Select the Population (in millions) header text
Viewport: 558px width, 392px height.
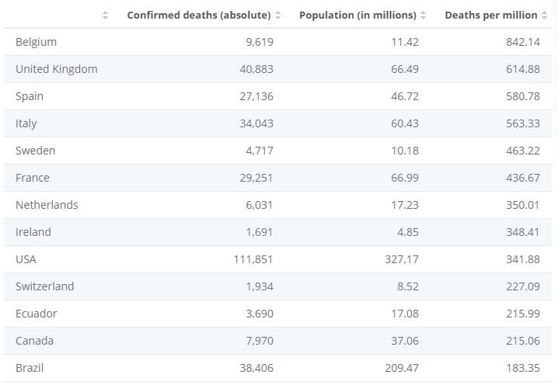tap(357, 16)
